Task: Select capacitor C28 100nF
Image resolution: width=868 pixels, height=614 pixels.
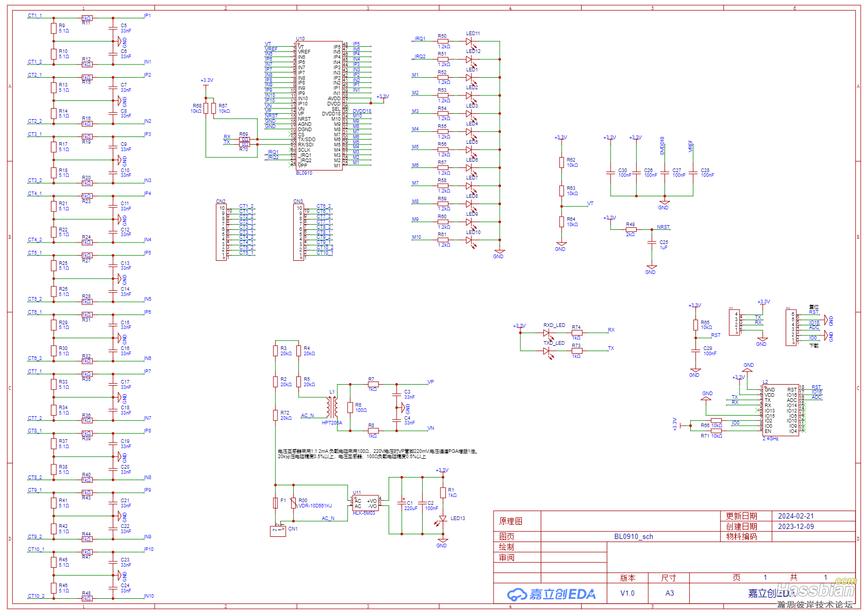Action: coord(693,173)
